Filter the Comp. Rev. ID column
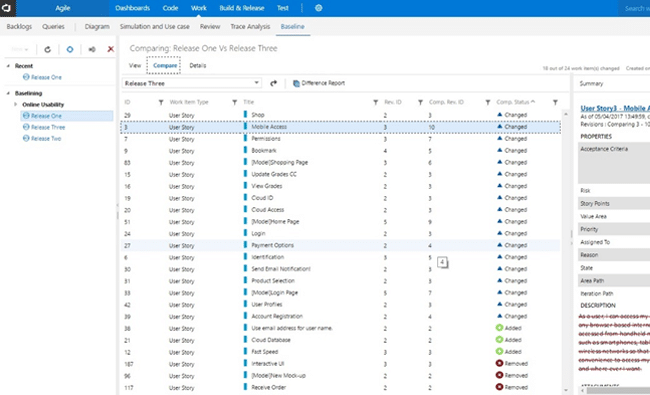The width and height of the screenshot is (650, 395). click(x=488, y=102)
